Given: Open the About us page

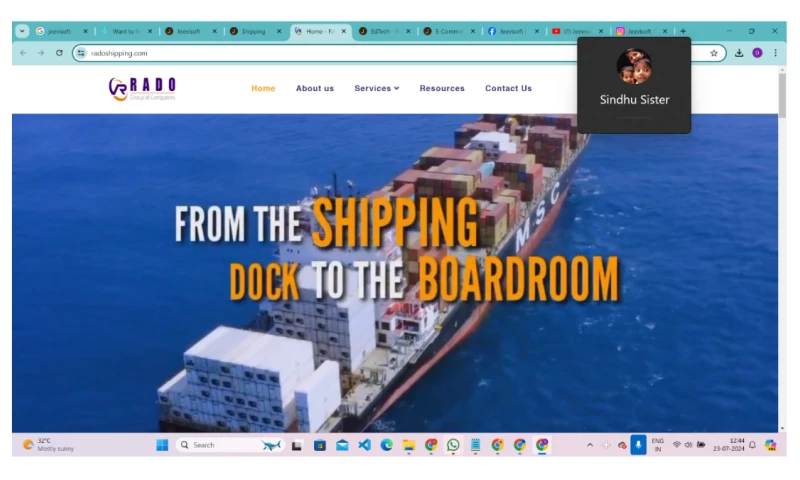Looking at the screenshot, I should tap(315, 88).
